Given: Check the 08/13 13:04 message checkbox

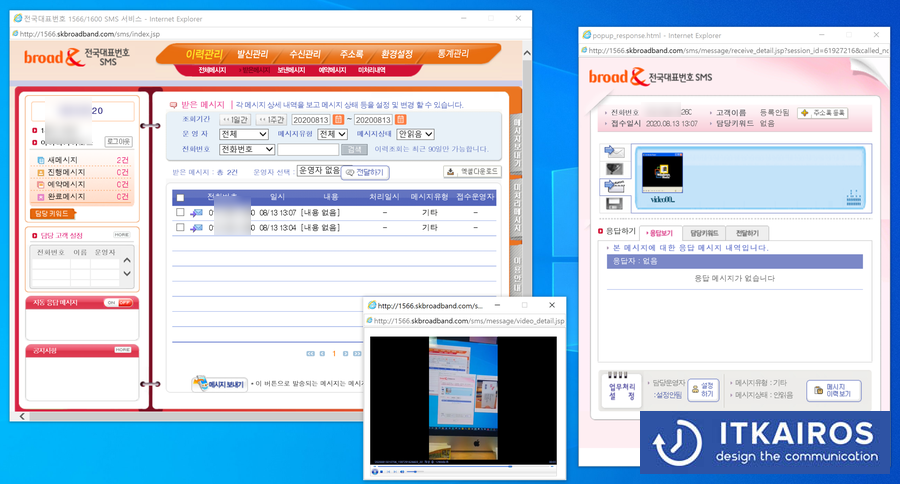Looking at the screenshot, I should [180, 227].
